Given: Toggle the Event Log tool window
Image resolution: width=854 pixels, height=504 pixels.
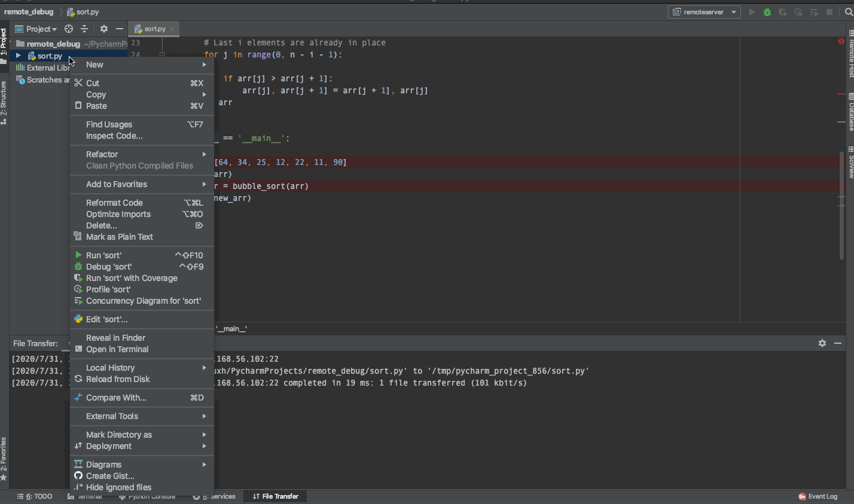Looking at the screenshot, I should pos(818,497).
